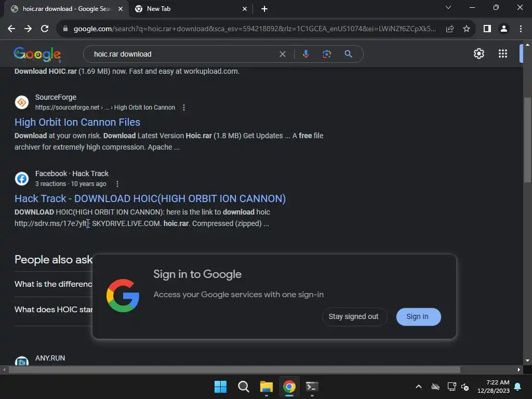The image size is (532, 399).
Task: Expand 'What does HOIC stand' question
Action: pyautogui.click(x=54, y=310)
